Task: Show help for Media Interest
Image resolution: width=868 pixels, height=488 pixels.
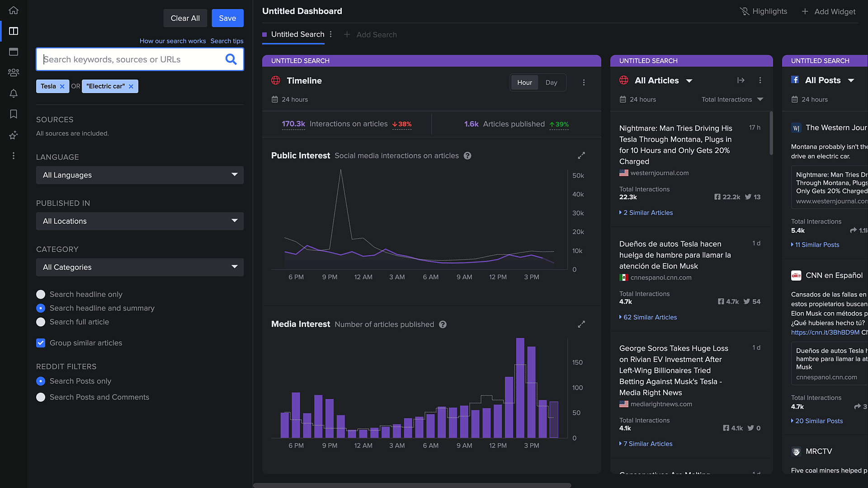Action: (x=443, y=324)
